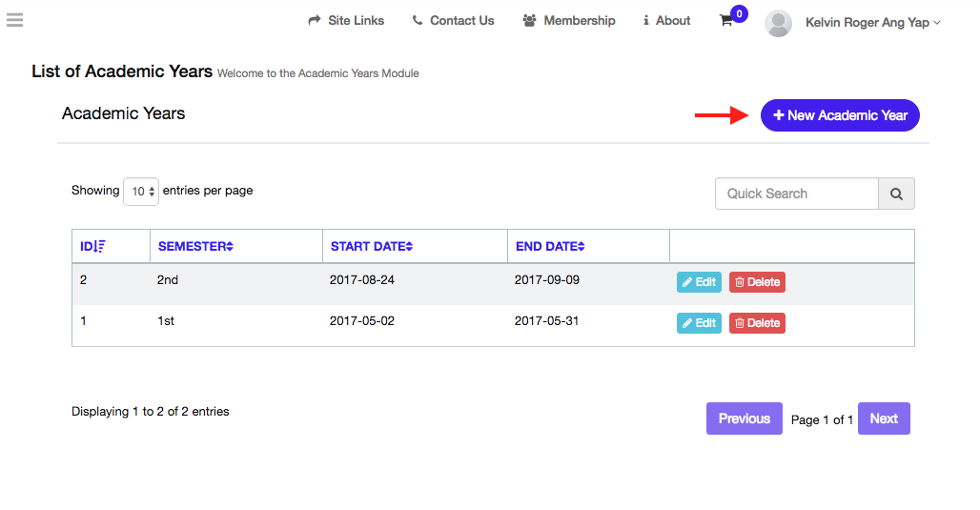Image resolution: width=980 pixels, height=510 pixels.
Task: Open Site Links in navigation
Action: (x=346, y=21)
